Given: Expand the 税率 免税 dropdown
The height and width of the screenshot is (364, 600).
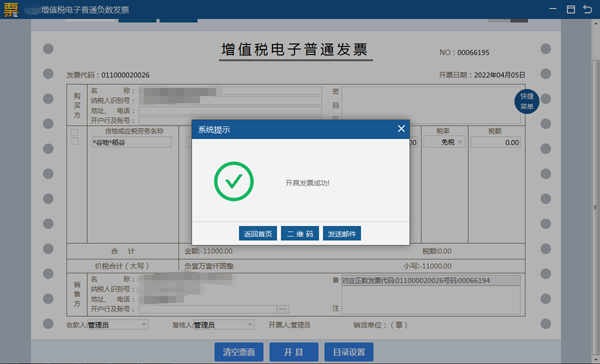Looking at the screenshot, I should 444,142.
